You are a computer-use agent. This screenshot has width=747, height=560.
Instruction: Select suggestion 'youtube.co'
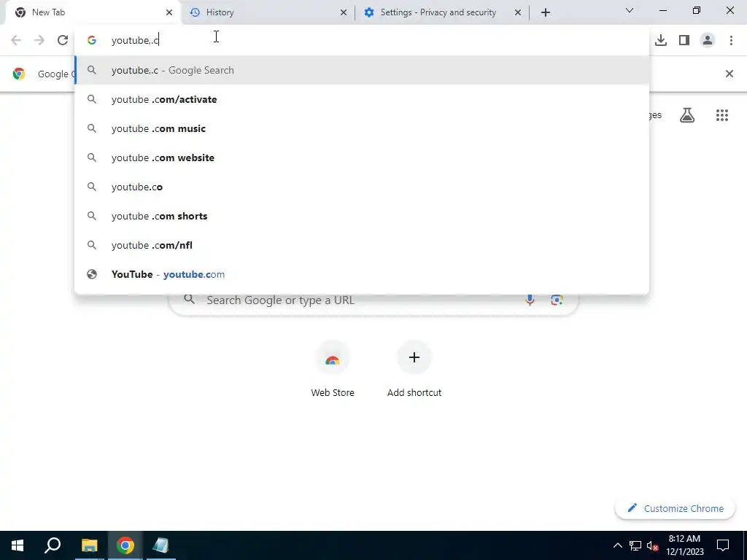click(362, 187)
